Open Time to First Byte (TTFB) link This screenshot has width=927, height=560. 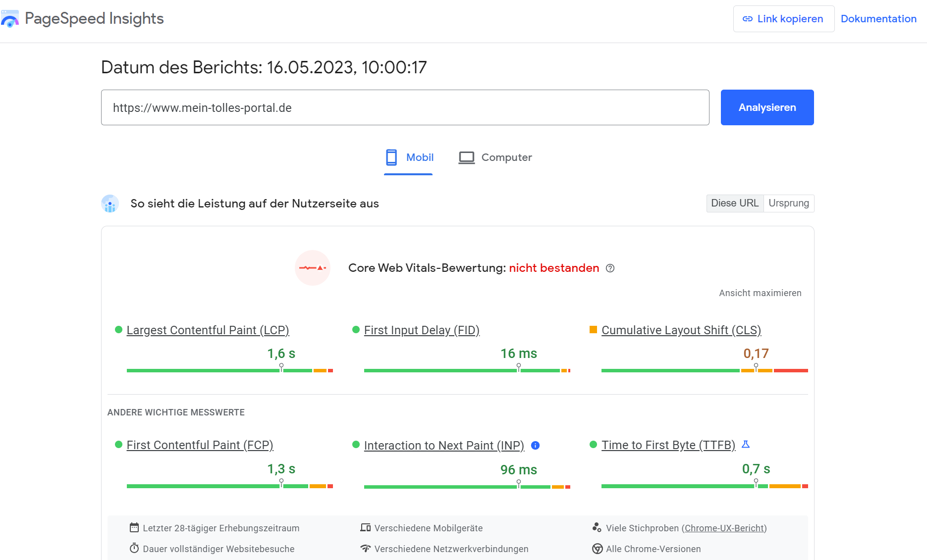pyautogui.click(x=668, y=445)
